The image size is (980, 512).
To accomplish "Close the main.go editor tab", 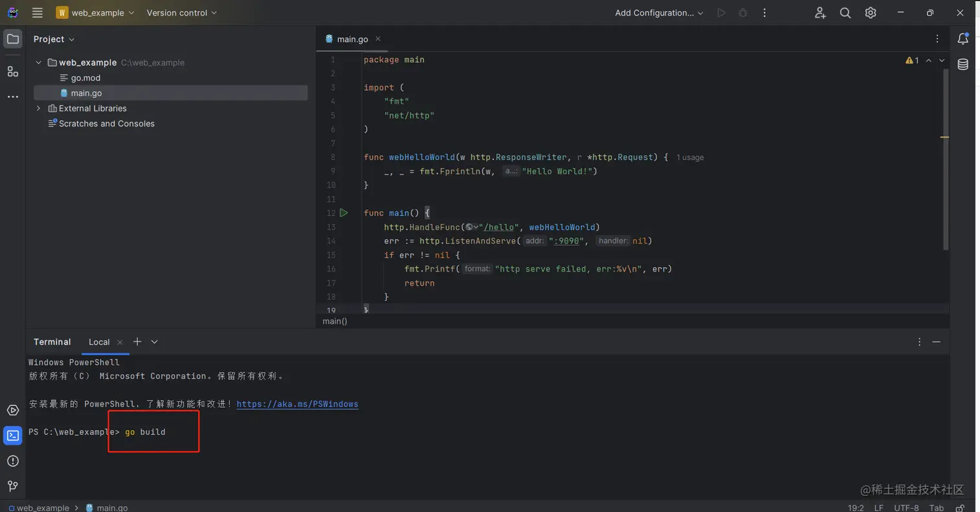I will pyautogui.click(x=378, y=39).
